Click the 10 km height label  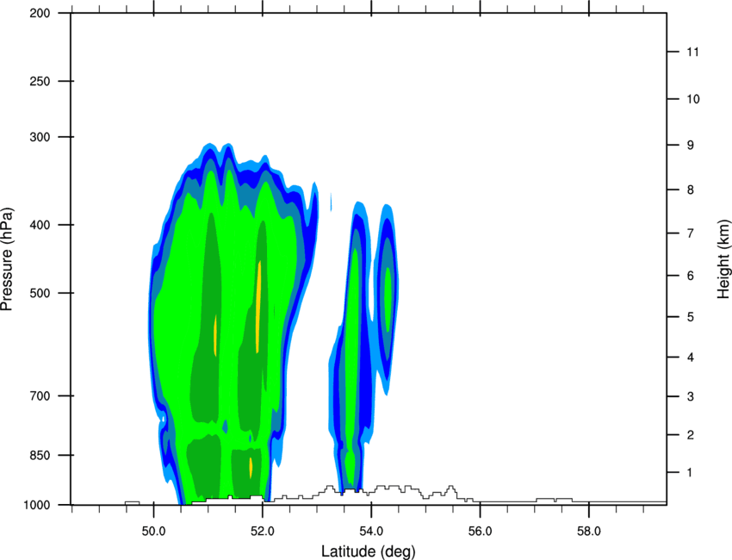tap(692, 99)
